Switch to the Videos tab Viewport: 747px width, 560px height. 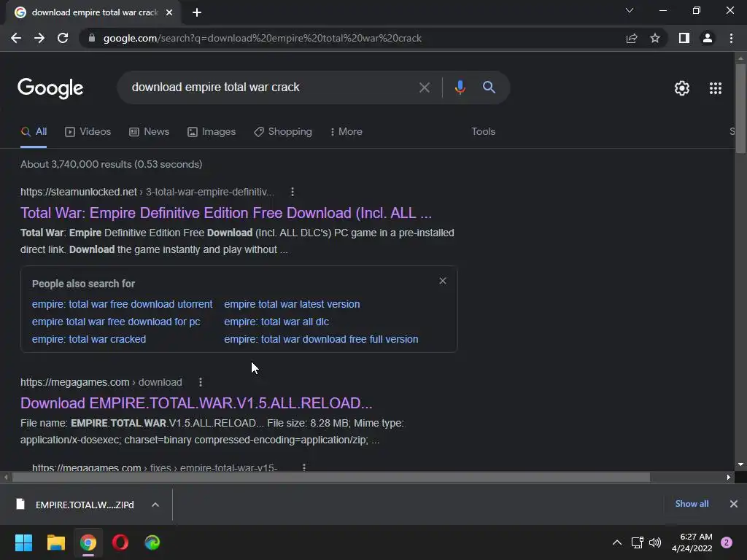(x=88, y=132)
